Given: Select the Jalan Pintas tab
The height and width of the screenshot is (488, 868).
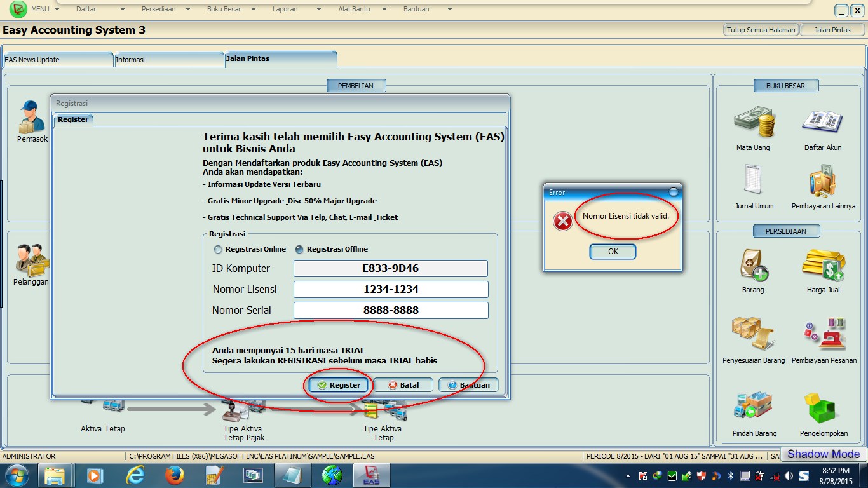Looking at the screenshot, I should click(x=280, y=58).
